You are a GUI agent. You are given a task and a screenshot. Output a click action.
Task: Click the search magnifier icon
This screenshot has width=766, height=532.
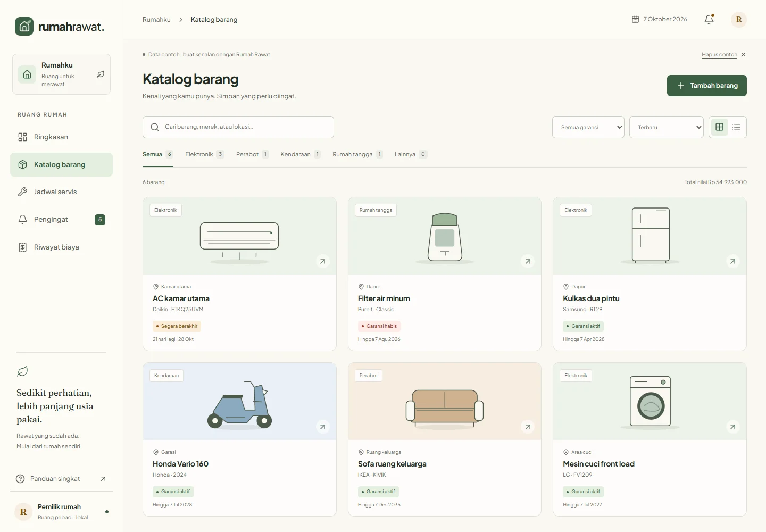[x=155, y=127]
